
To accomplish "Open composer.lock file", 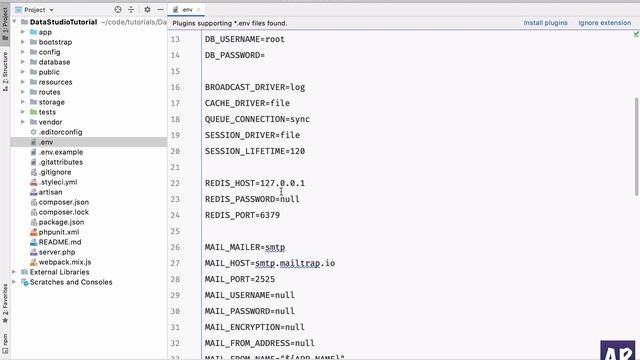I will coord(63,212).
